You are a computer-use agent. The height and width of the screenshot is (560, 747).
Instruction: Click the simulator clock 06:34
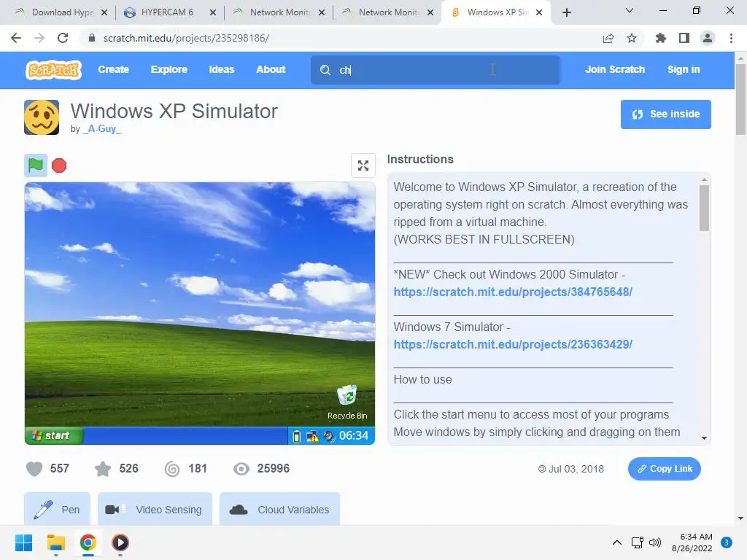point(354,436)
